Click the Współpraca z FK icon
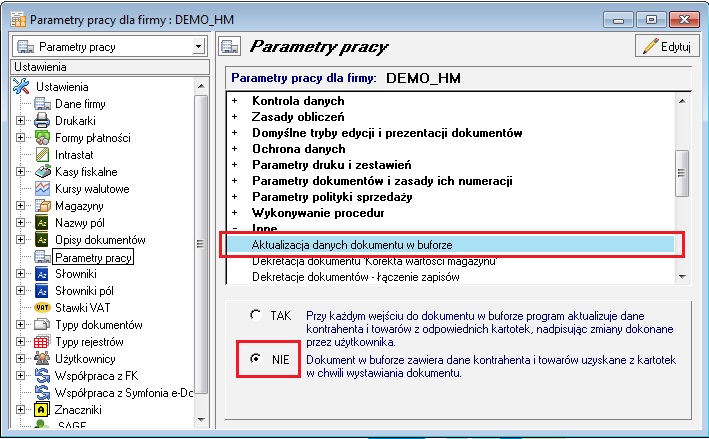This screenshot has width=709, height=439. (x=42, y=376)
